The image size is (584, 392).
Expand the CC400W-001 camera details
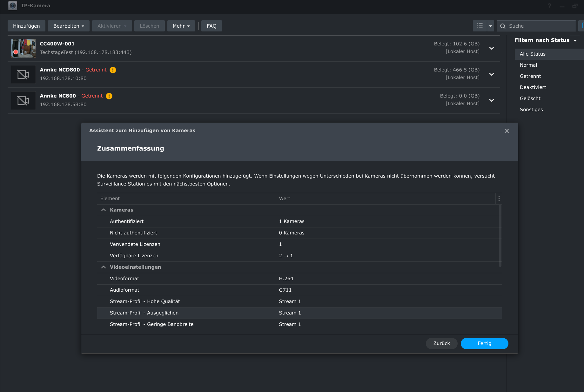click(492, 48)
